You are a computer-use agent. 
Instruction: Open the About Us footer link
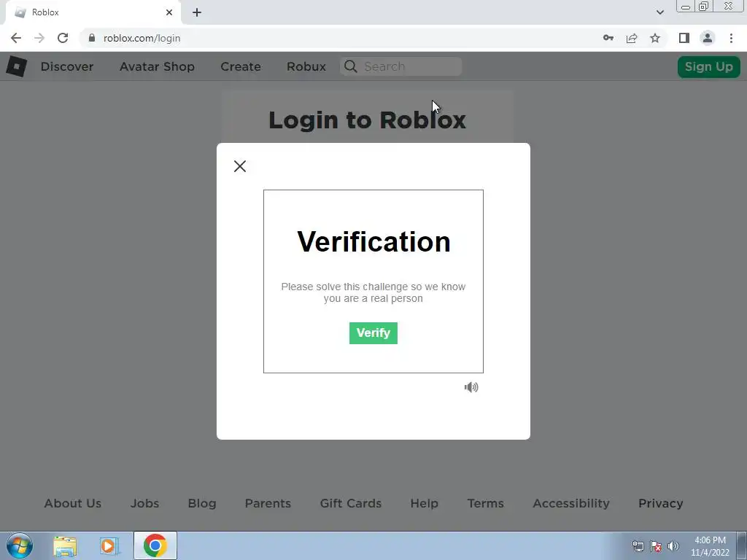click(x=73, y=503)
